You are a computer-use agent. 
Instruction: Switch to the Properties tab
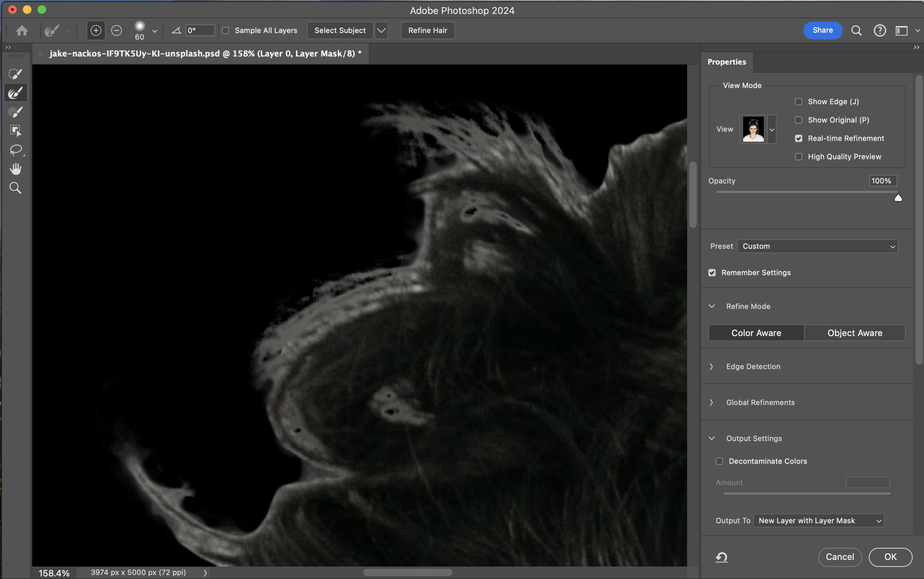(727, 62)
